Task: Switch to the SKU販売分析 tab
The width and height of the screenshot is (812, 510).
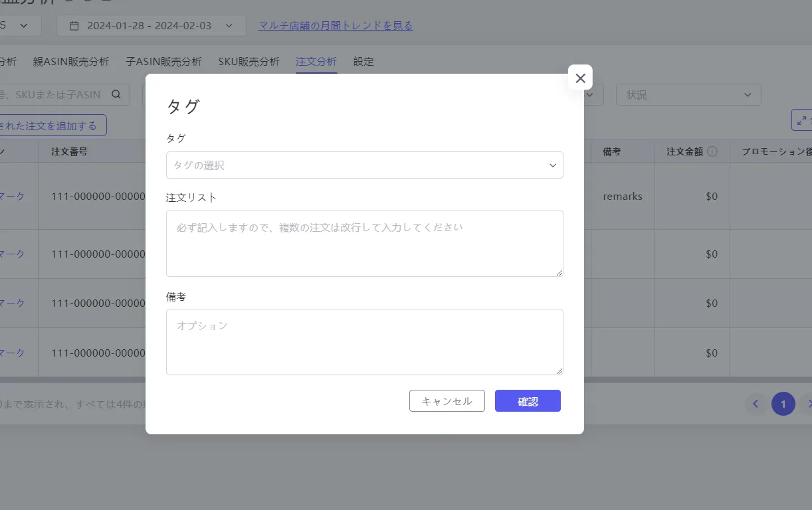Action: coord(249,62)
